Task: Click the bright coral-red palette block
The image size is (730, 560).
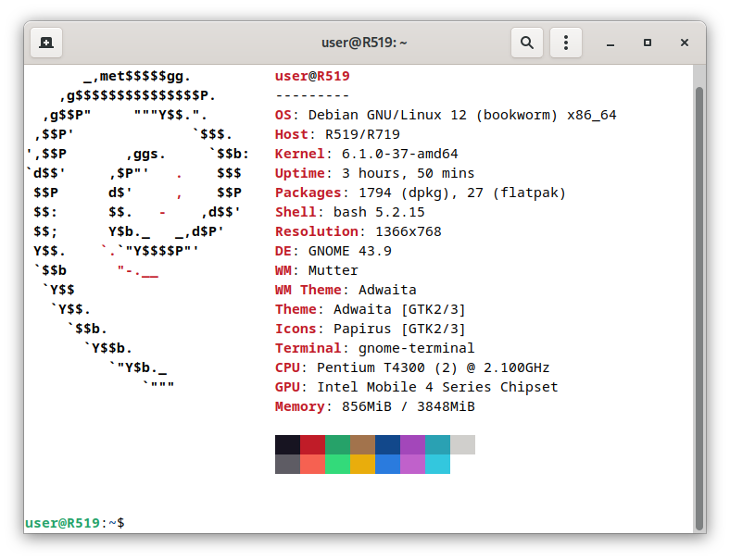Action: (x=312, y=464)
